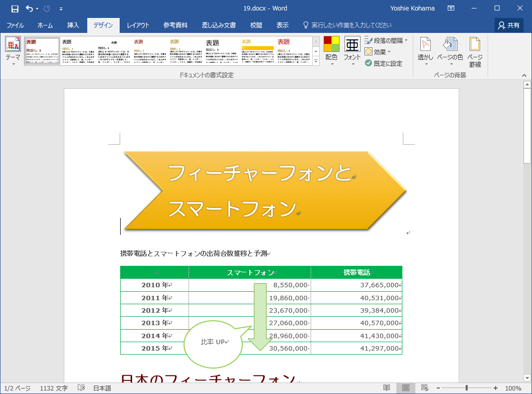Open the テーマ themes gallery
This screenshot has height=394, width=532.
tap(13, 51)
